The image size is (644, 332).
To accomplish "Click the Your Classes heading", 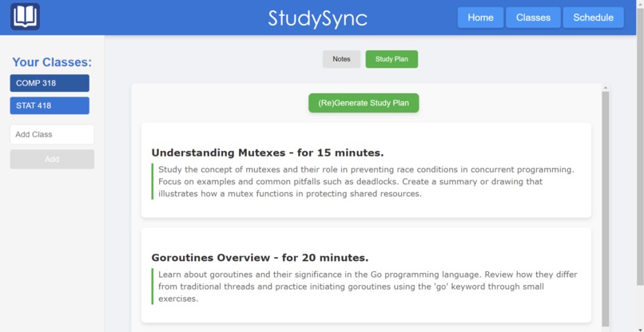I will pyautogui.click(x=52, y=62).
